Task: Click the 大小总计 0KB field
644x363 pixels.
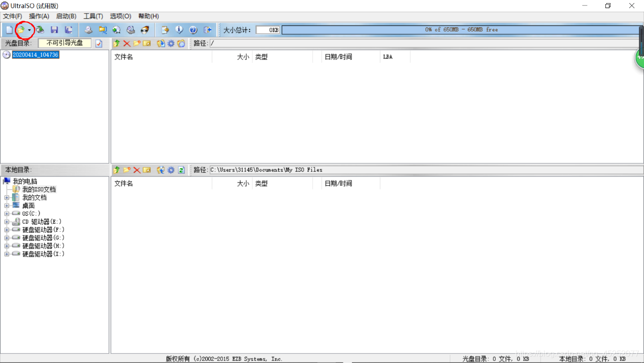Action: [267, 30]
